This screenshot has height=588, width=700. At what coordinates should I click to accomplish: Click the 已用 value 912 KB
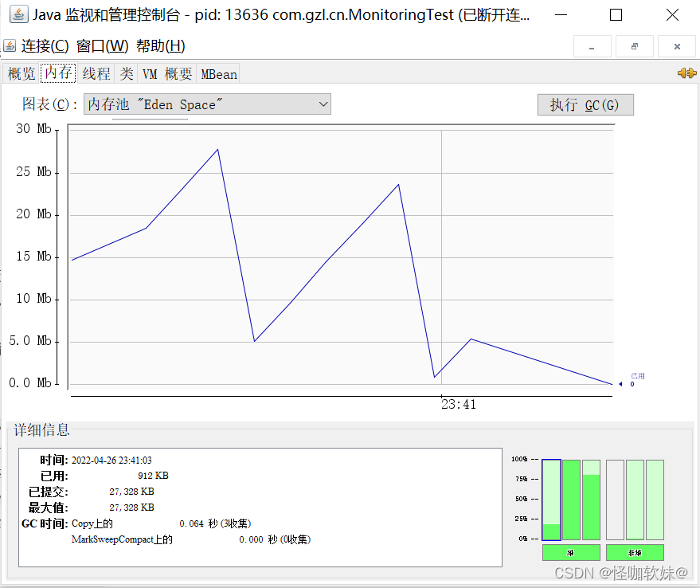(x=153, y=476)
